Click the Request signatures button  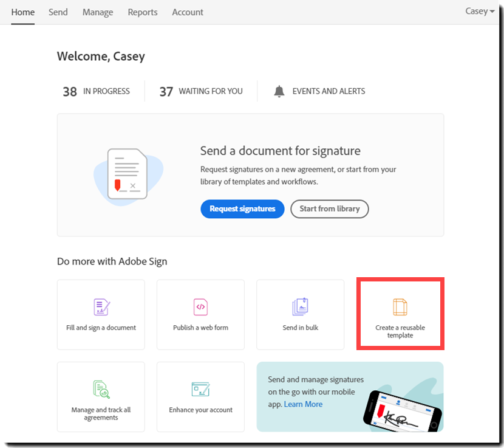tap(242, 208)
